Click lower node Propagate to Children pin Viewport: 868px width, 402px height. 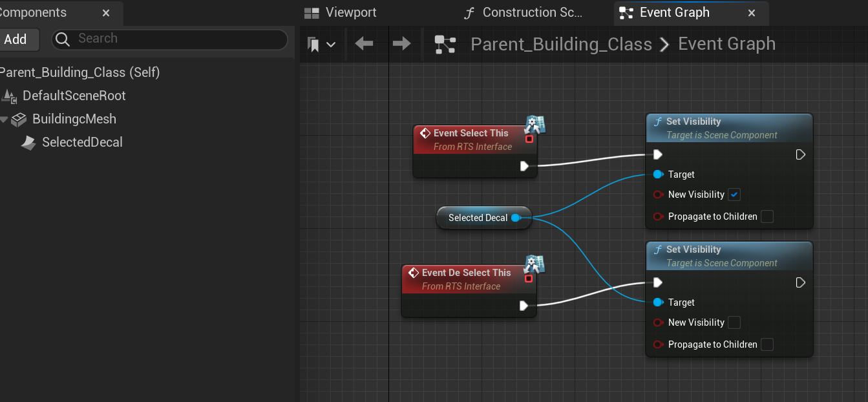658,344
